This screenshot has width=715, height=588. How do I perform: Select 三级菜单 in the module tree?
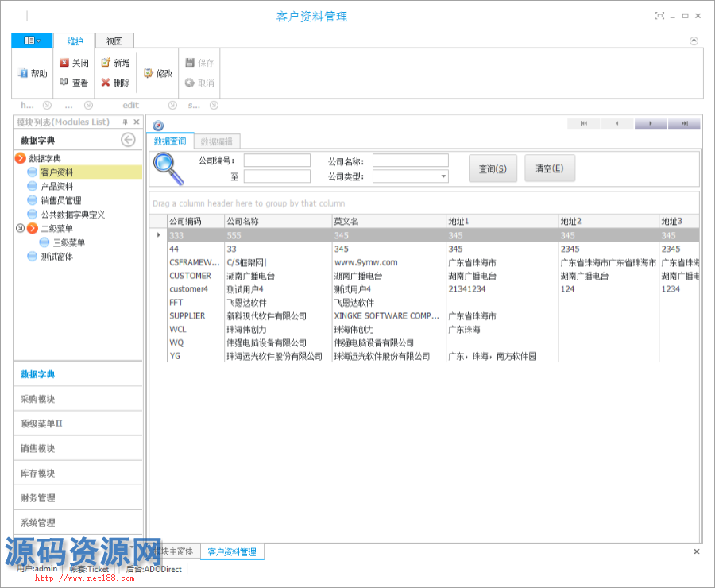point(68,242)
